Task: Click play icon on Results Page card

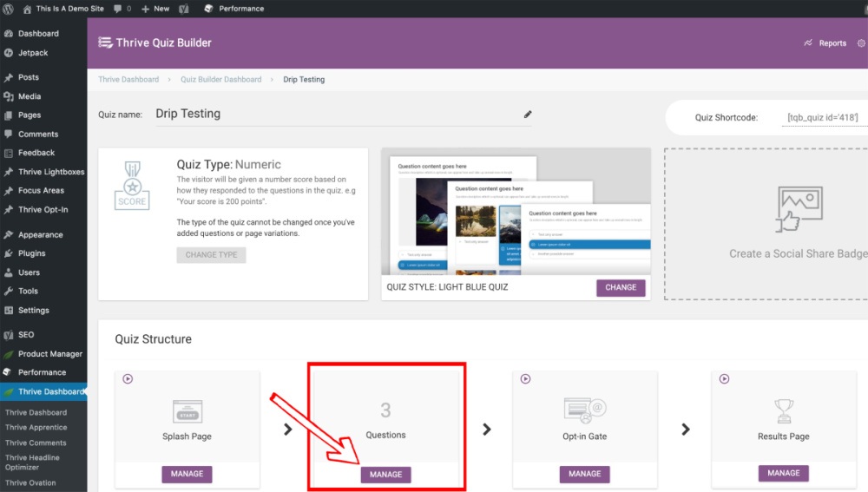Action: point(724,379)
